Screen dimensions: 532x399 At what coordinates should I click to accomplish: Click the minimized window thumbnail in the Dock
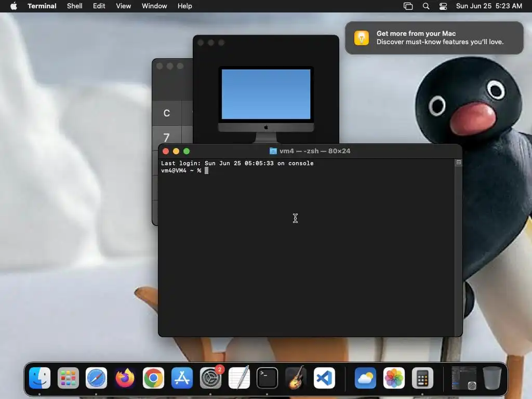(463, 378)
